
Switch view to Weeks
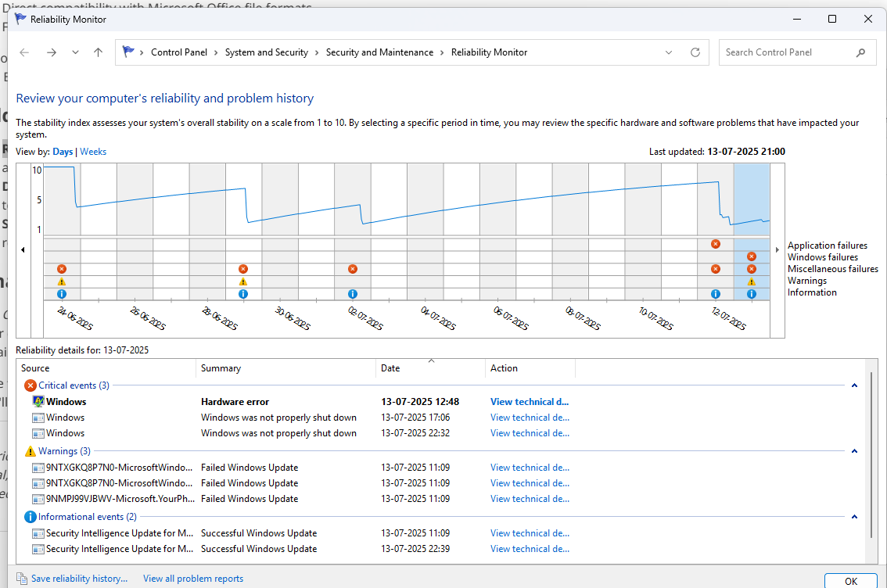click(x=93, y=152)
